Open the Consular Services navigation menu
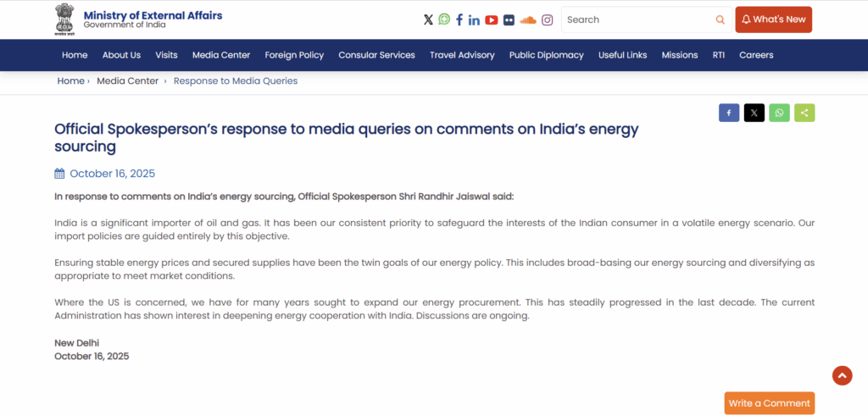 pyautogui.click(x=376, y=55)
